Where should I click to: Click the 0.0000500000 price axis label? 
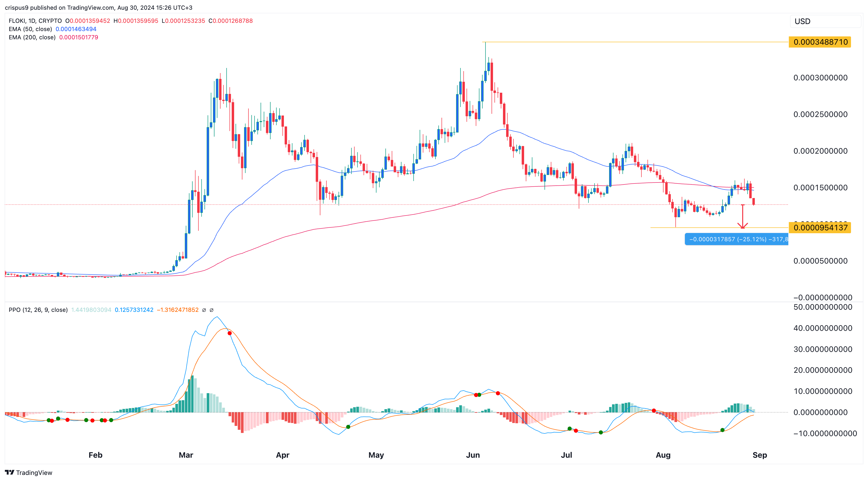click(820, 261)
